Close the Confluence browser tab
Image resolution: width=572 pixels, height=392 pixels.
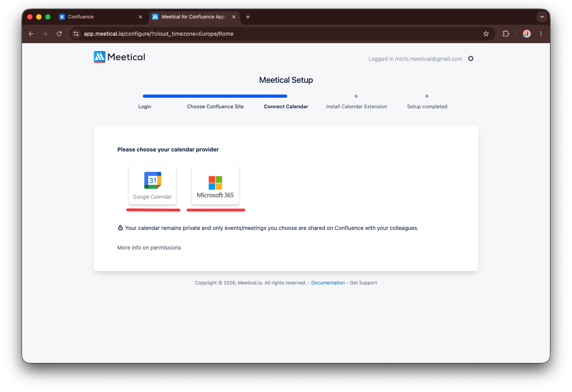click(140, 17)
